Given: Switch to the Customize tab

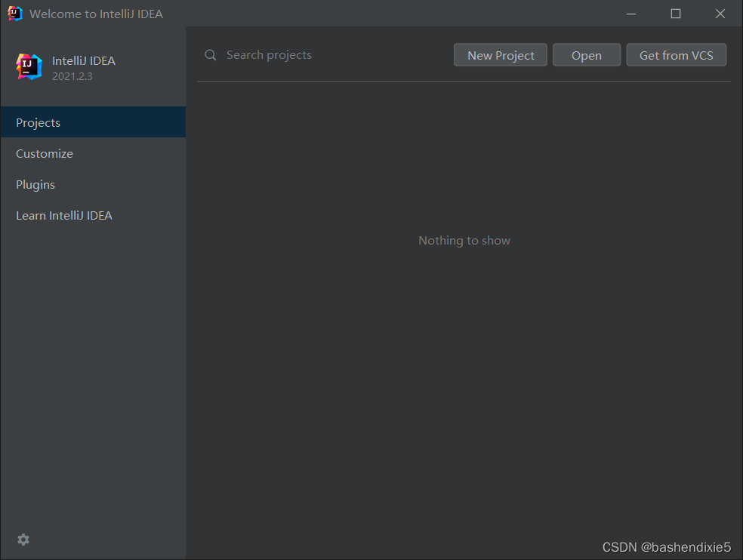Looking at the screenshot, I should 93,153.
